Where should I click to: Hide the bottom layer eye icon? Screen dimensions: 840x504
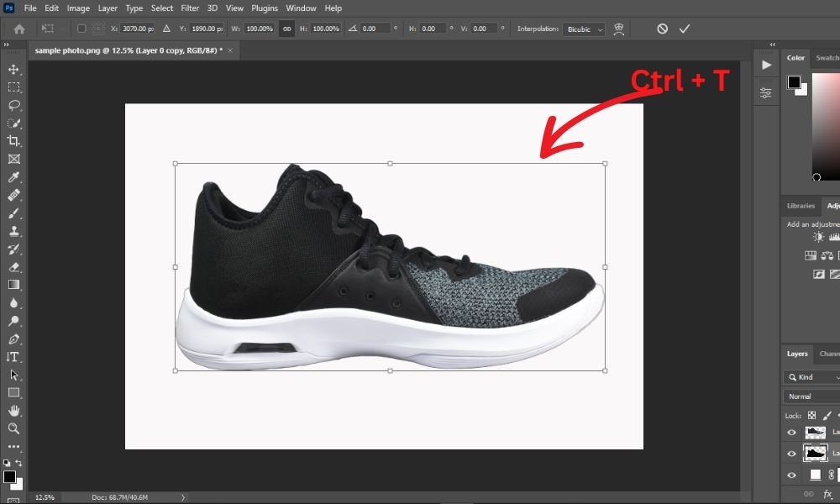[x=791, y=475]
